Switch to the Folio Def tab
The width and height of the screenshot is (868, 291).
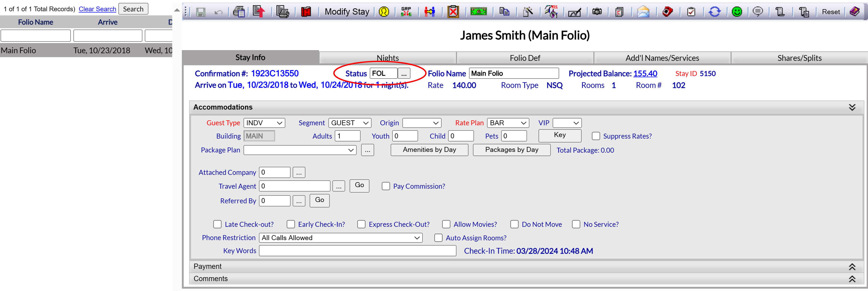[x=525, y=58]
